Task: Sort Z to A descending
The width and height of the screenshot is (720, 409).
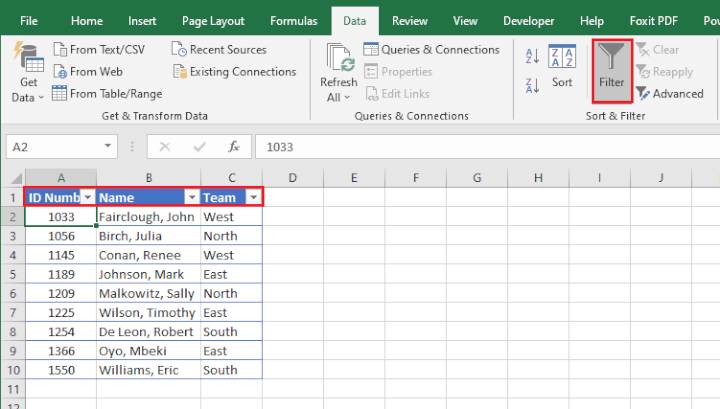Action: (532, 85)
